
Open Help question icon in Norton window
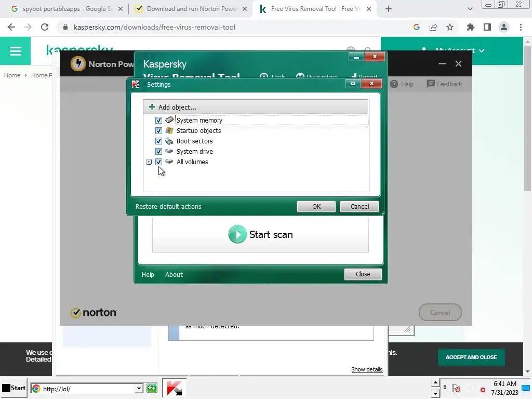(x=394, y=84)
